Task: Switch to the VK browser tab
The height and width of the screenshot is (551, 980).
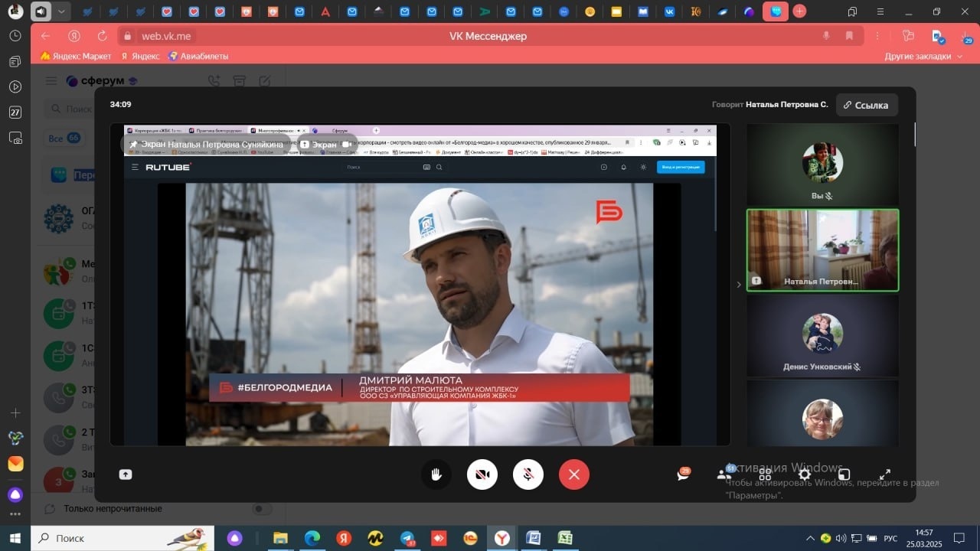Action: coord(670,11)
